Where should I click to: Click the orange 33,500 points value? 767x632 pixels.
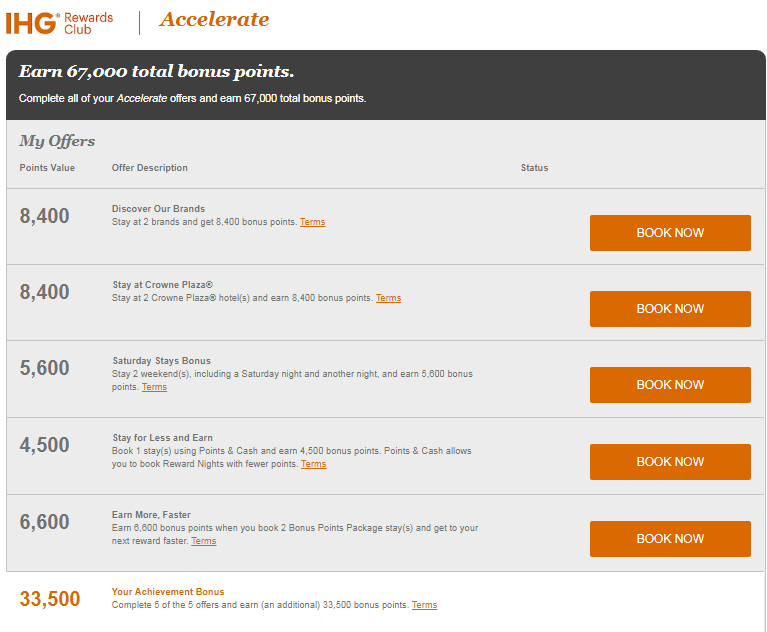[50, 599]
